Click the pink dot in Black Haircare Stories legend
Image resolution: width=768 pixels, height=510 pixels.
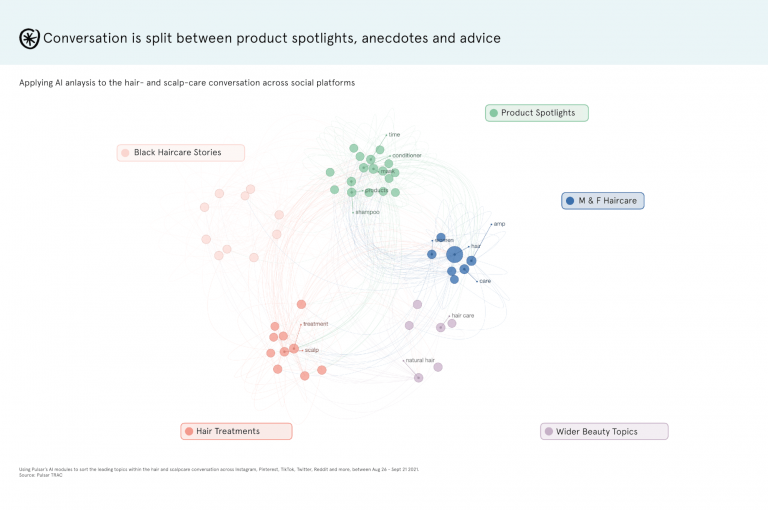click(x=125, y=153)
